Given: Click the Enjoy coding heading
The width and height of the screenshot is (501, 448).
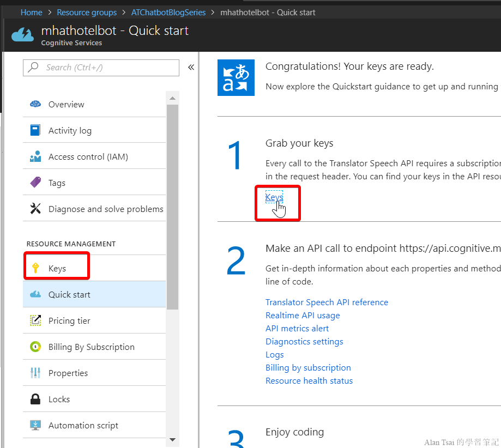Looking at the screenshot, I should tap(294, 432).
